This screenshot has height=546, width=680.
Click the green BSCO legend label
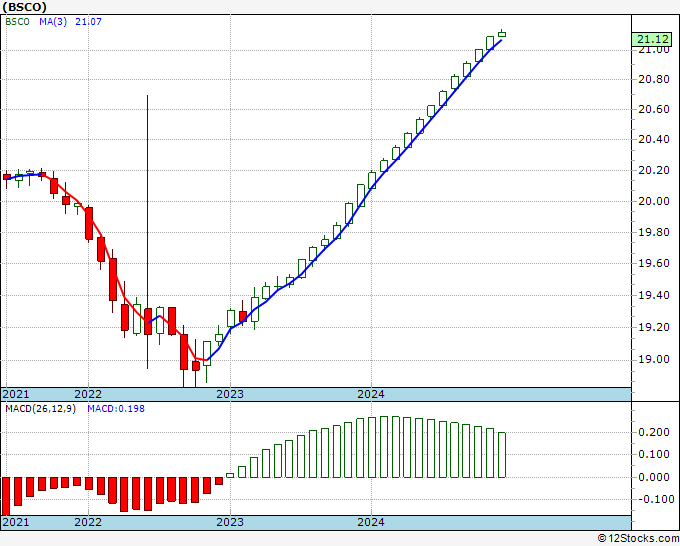click(x=17, y=22)
